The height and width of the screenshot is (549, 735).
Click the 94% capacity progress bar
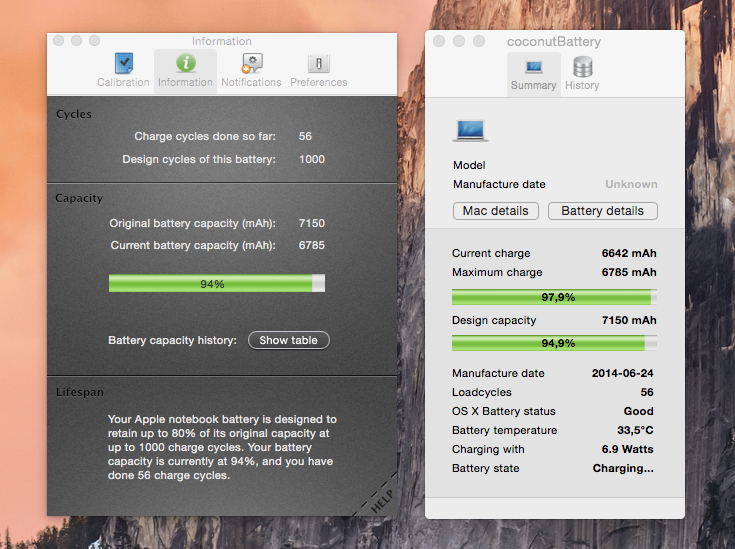coord(217,284)
